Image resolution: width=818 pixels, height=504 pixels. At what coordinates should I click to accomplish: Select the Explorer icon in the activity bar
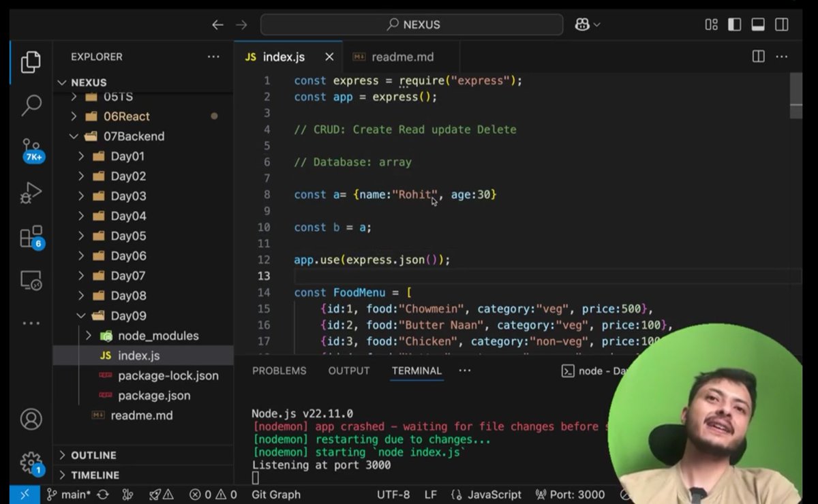(x=30, y=62)
